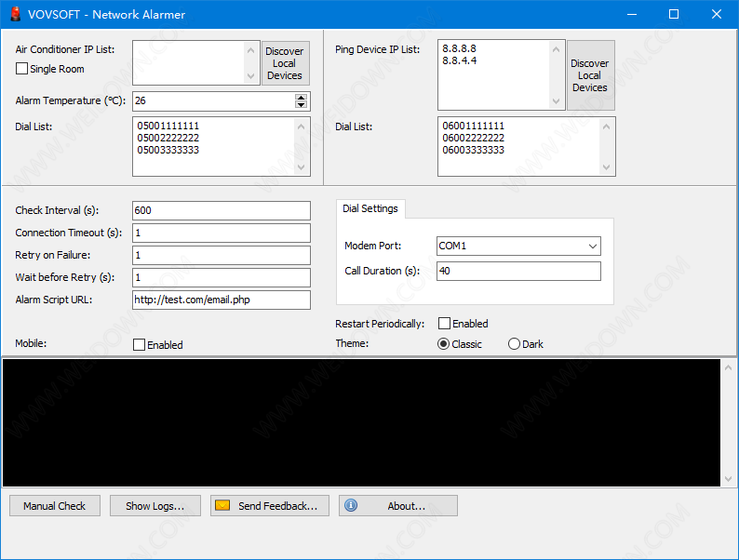
Task: Click scroll down arrow of Air Conditioner IP List
Action: click(x=250, y=76)
